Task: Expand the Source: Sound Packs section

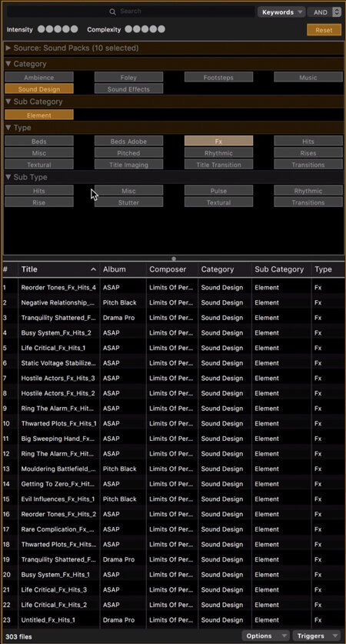Action: click(x=8, y=48)
